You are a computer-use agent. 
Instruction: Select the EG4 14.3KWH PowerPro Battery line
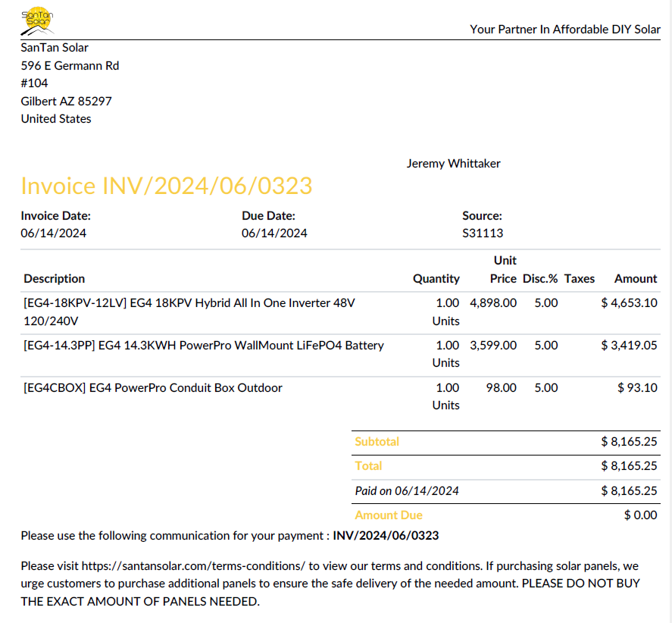pos(203,346)
